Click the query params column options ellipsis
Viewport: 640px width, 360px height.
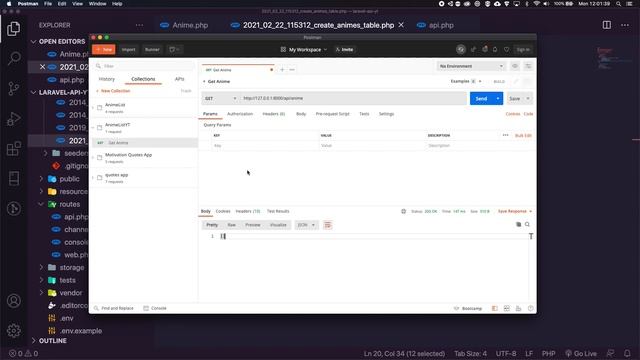click(x=505, y=135)
